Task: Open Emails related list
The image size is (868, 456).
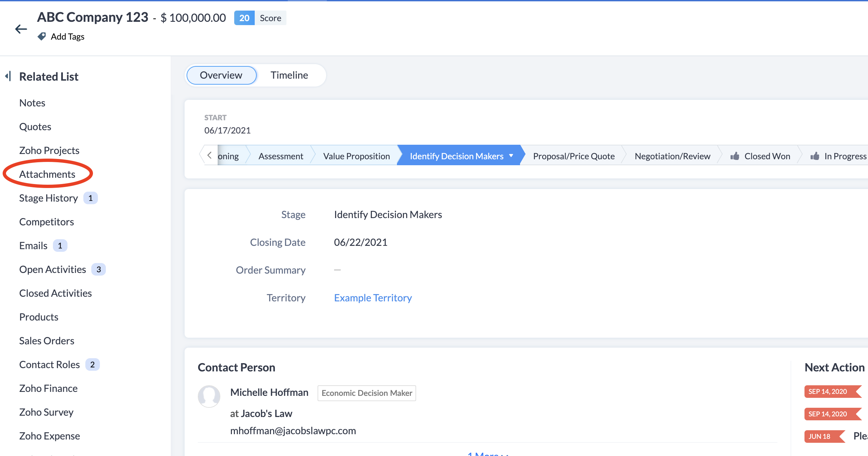Action: point(33,245)
